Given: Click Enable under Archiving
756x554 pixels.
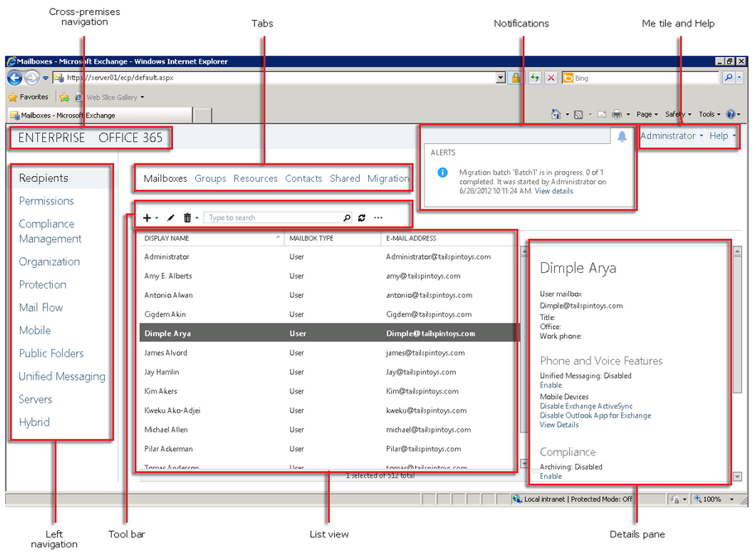Looking at the screenshot, I should click(x=551, y=476).
